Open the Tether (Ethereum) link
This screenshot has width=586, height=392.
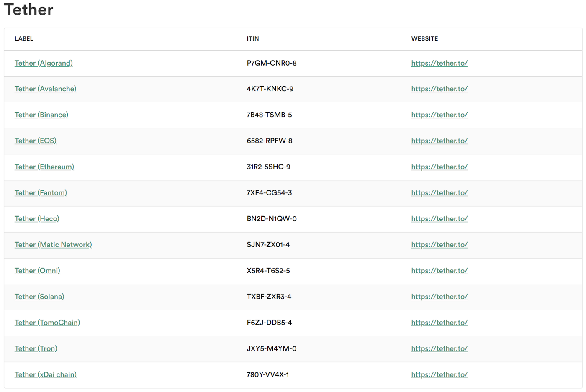tap(44, 167)
